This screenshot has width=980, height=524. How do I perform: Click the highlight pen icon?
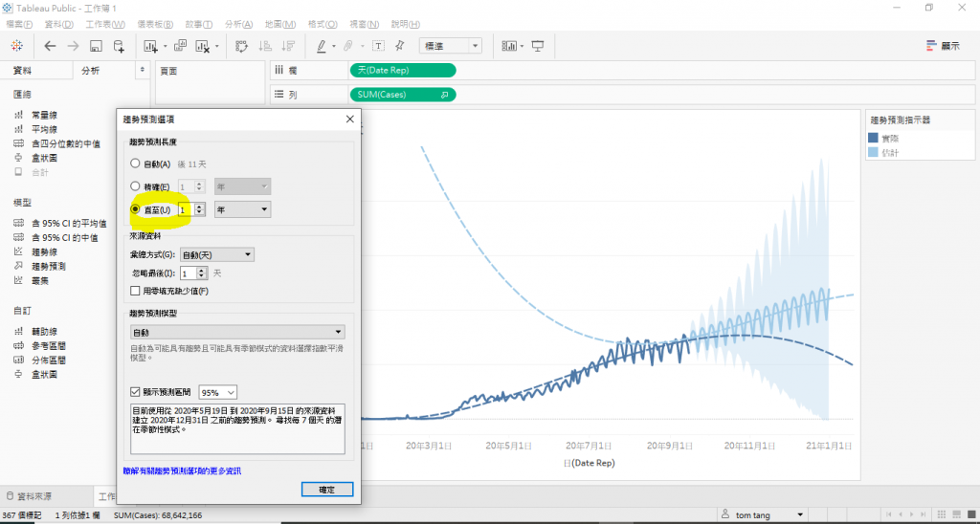pyautogui.click(x=322, y=46)
